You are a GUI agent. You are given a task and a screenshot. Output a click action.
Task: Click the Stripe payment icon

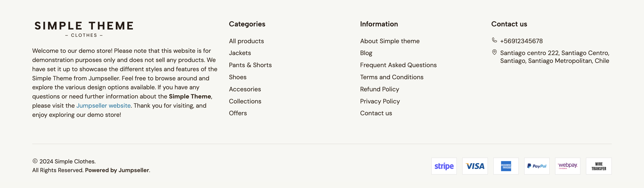pyautogui.click(x=444, y=166)
